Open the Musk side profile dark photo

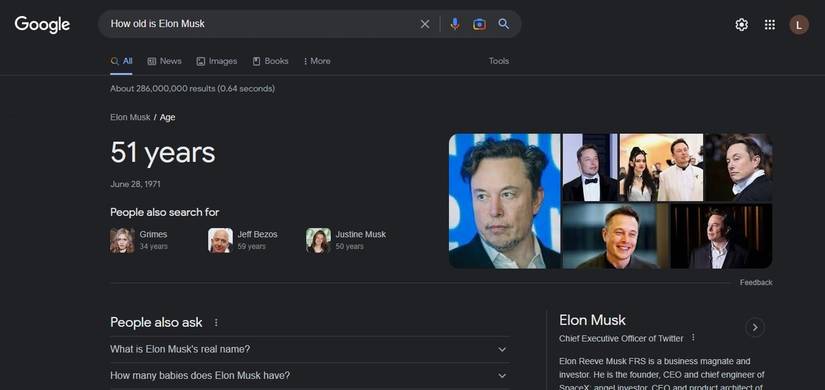point(739,167)
